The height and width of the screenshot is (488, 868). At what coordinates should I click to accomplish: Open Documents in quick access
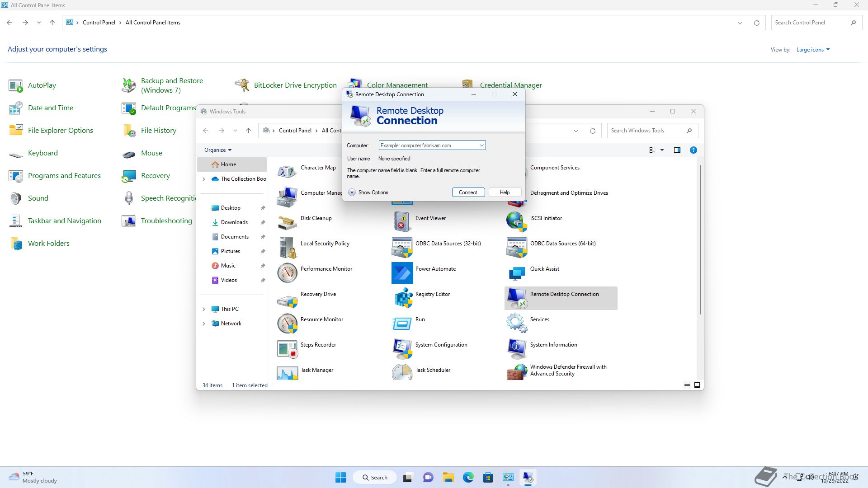click(x=234, y=237)
